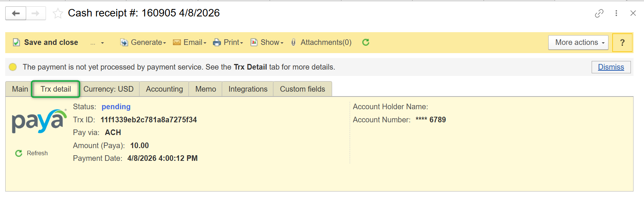Open the More actions dropdown
The width and height of the screenshot is (644, 199).
[578, 42]
